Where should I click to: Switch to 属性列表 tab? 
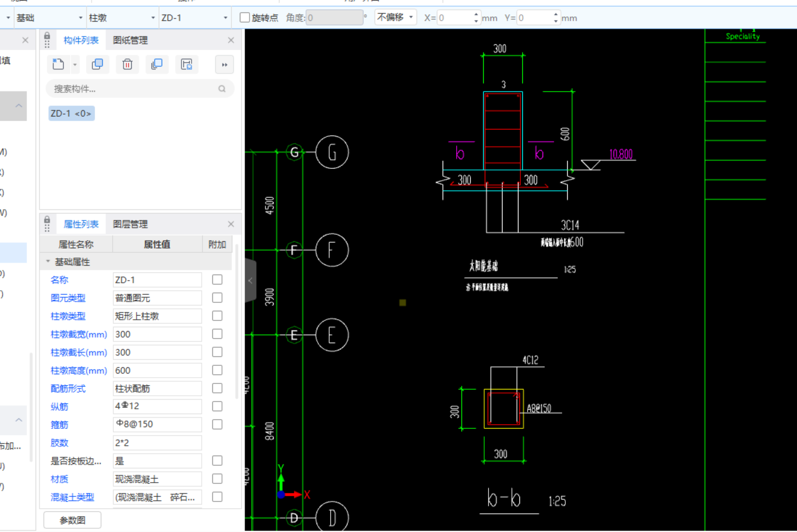coord(81,224)
